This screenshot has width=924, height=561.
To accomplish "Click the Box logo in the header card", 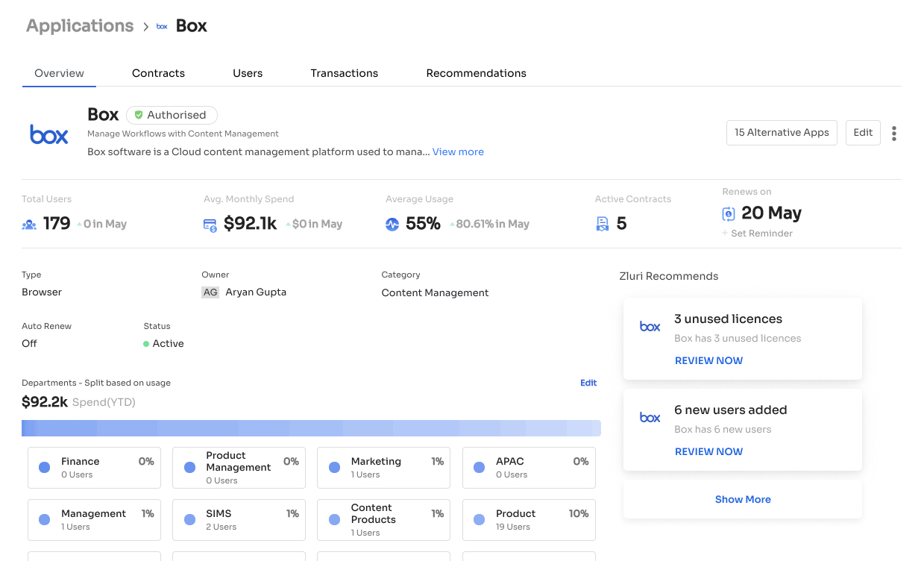I will (49, 134).
